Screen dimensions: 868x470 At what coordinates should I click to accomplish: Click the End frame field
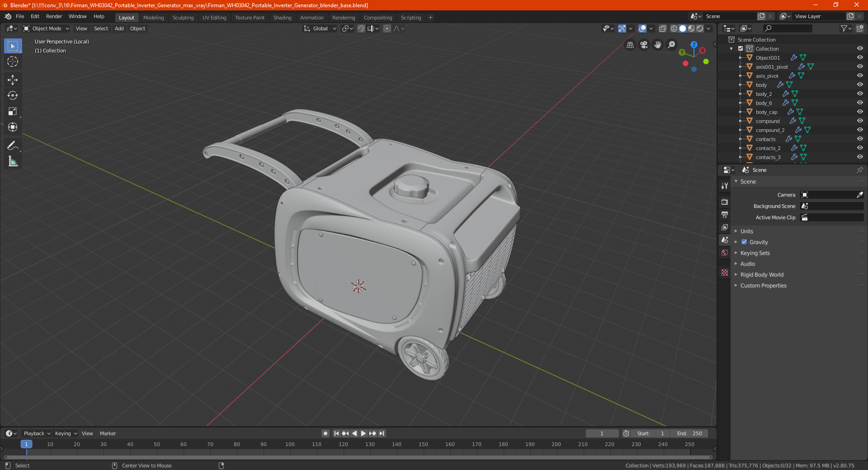689,433
